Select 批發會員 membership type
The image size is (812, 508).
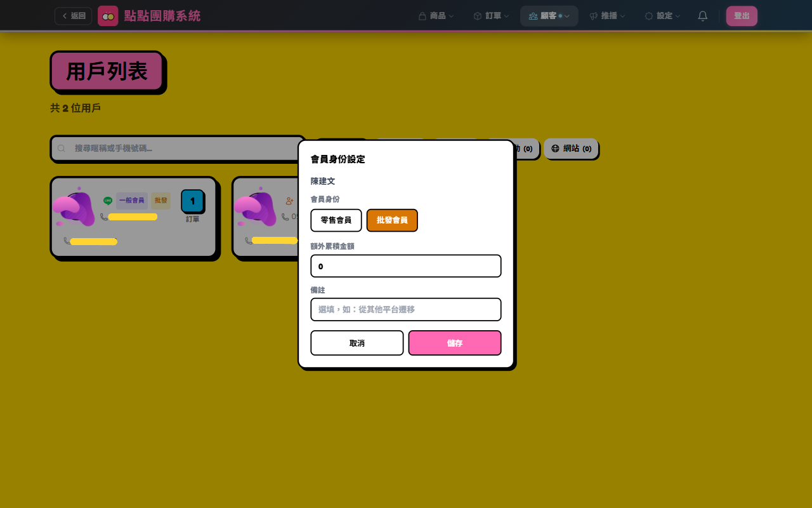coord(392,220)
